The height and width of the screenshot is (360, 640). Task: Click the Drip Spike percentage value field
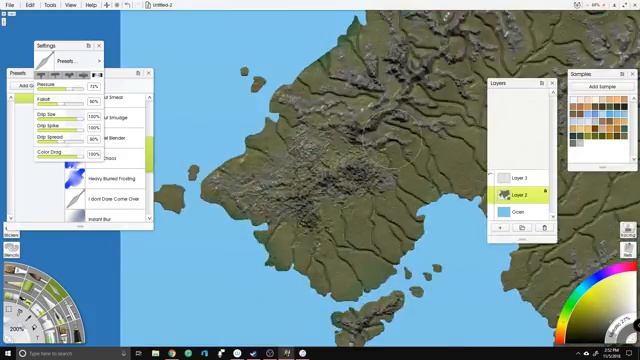click(x=94, y=128)
